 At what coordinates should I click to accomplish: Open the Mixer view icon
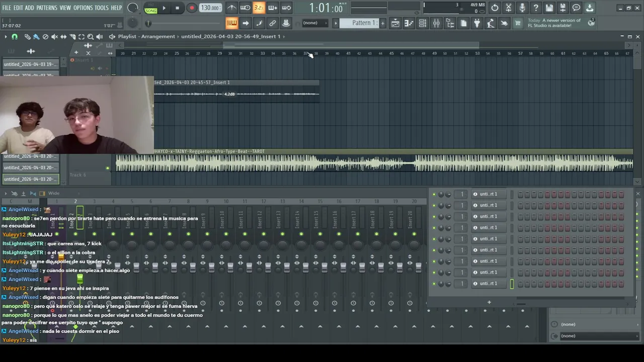436,23
